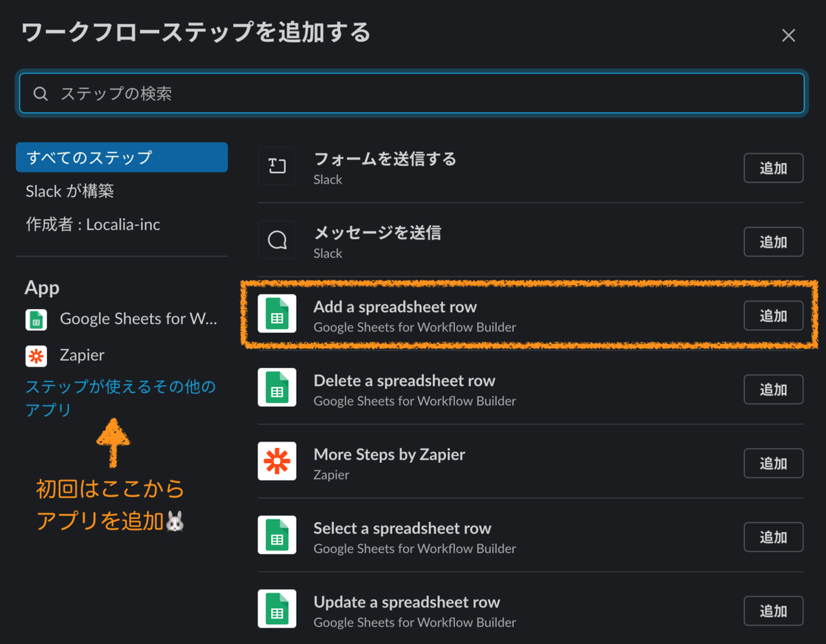Add the フォームを送信する step

tap(773, 169)
